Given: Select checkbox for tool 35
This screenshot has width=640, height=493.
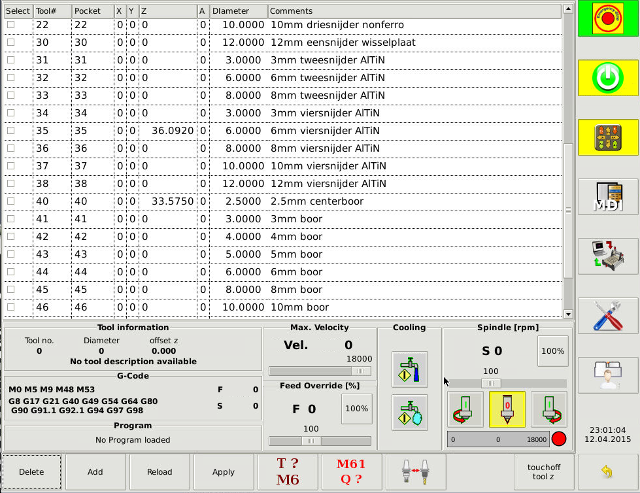Looking at the screenshot, I should (x=11, y=130).
